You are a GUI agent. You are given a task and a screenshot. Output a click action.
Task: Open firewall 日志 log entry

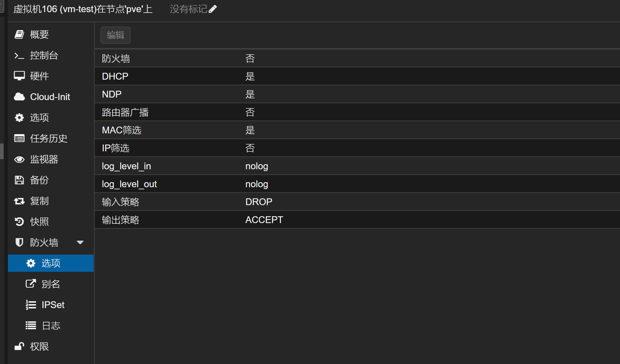(51, 325)
